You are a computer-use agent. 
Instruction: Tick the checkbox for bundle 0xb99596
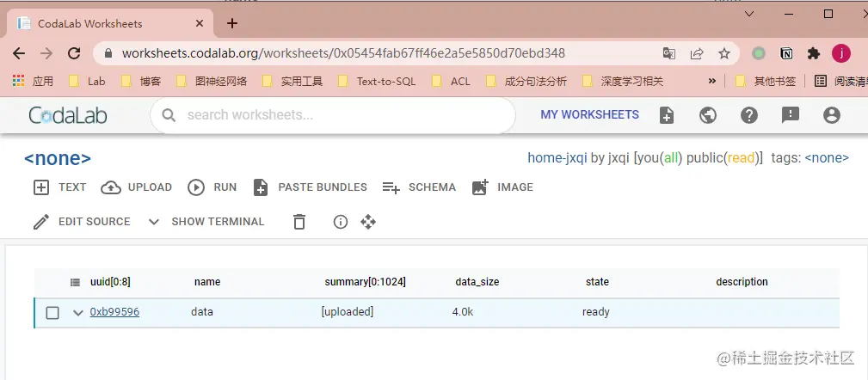click(x=52, y=313)
